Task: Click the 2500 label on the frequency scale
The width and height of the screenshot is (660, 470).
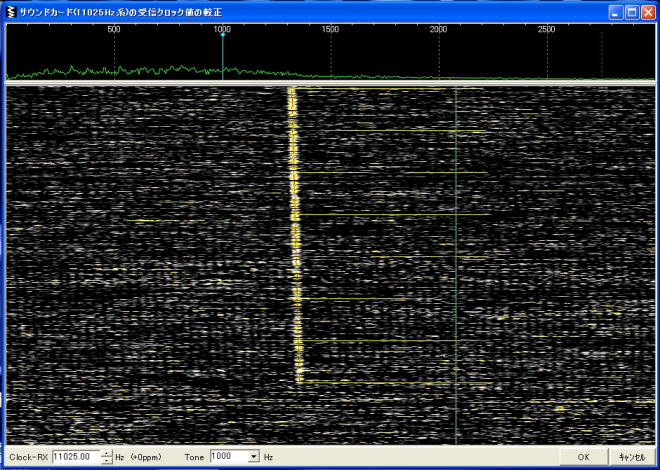Action: [x=547, y=29]
